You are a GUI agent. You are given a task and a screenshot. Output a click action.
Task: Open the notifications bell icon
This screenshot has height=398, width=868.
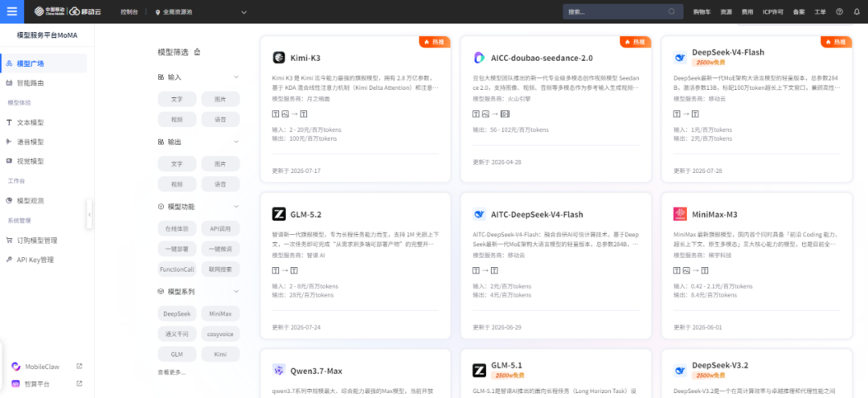pyautogui.click(x=857, y=11)
